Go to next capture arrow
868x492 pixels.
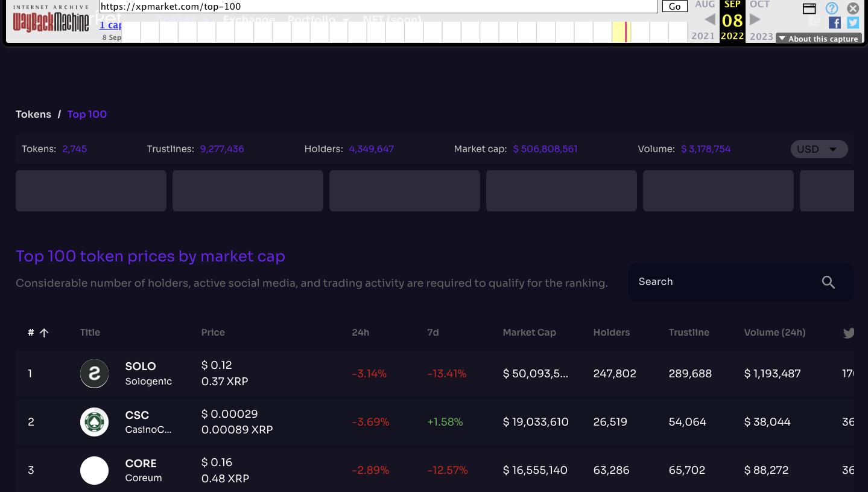[x=755, y=19]
